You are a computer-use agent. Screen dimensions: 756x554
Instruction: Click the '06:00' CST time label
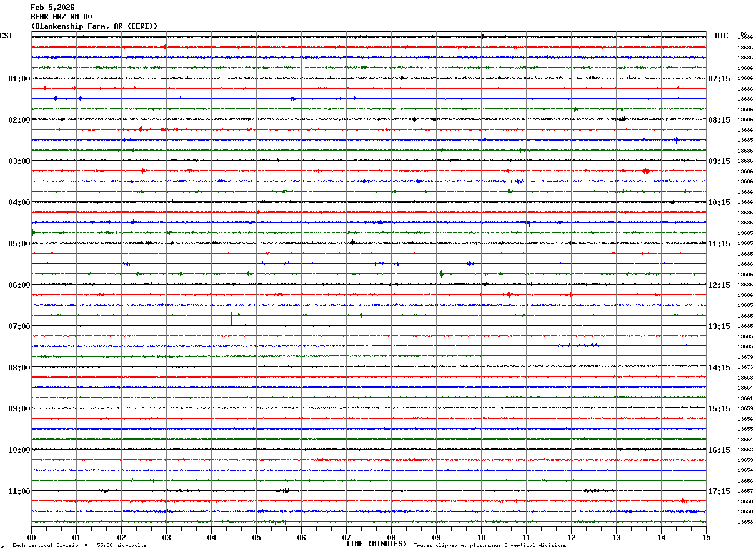tap(19, 285)
